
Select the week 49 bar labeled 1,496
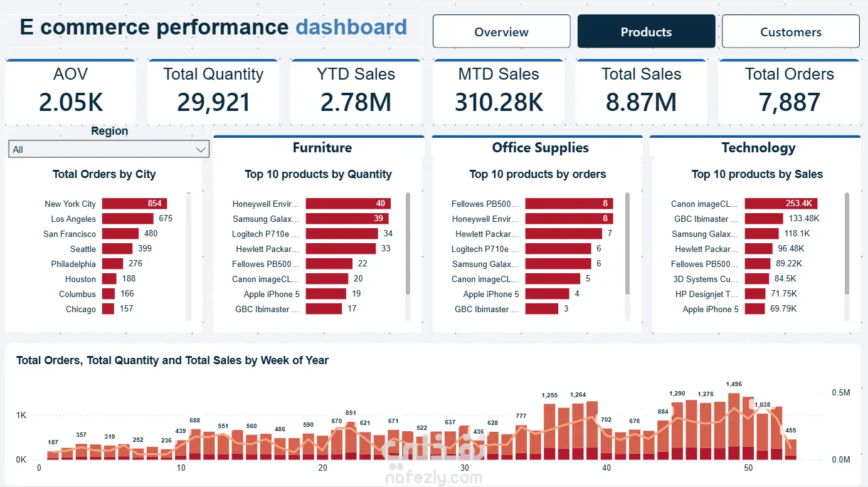click(733, 426)
